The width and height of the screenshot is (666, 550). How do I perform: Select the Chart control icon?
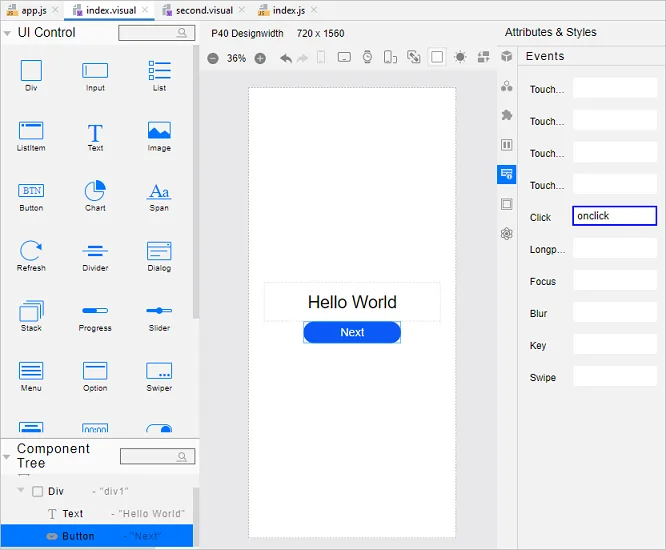point(95,190)
